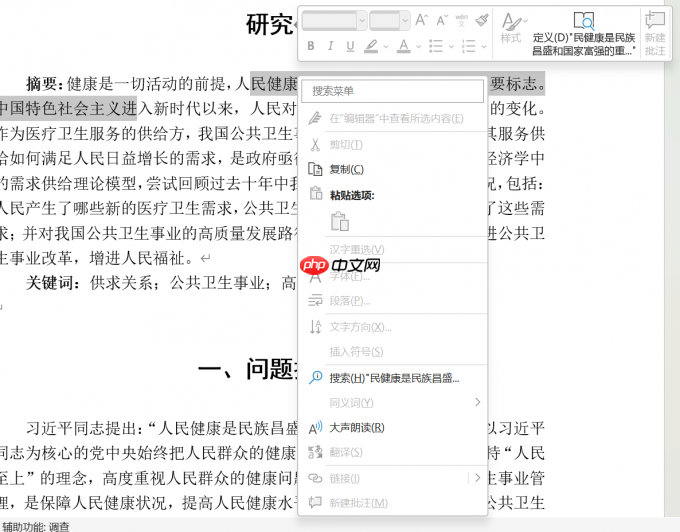Click the 摘要 heading word
The image size is (680, 532).
click(41, 83)
